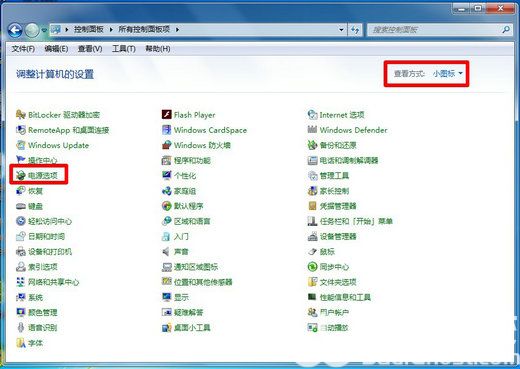
Task: Refresh the control panel address bar
Action: pyautogui.click(x=355, y=30)
